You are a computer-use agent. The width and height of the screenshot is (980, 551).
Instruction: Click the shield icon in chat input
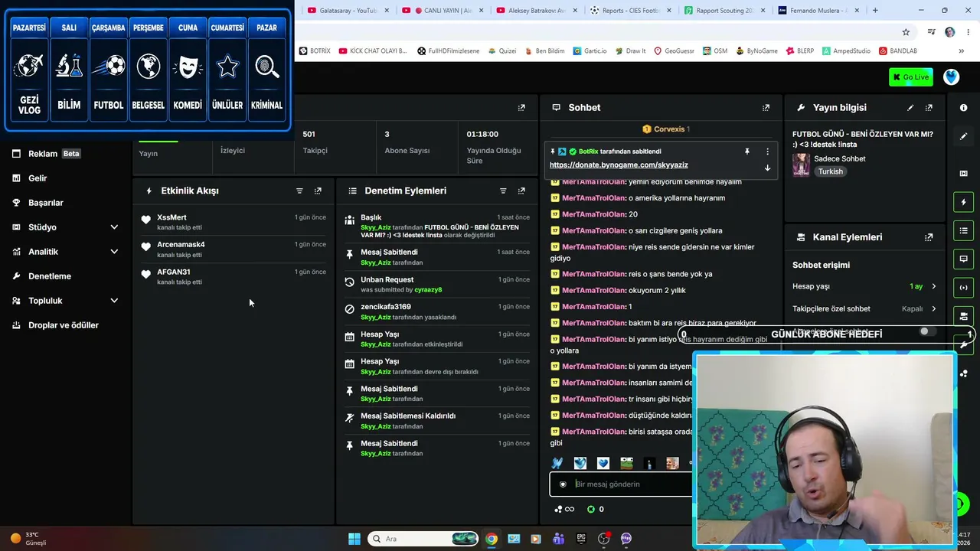click(x=563, y=484)
